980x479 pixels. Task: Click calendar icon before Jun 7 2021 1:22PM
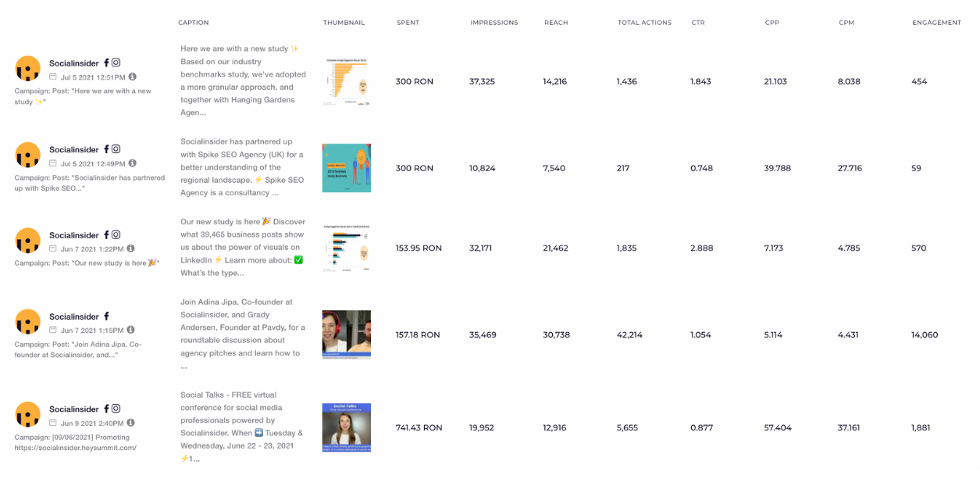(x=53, y=248)
